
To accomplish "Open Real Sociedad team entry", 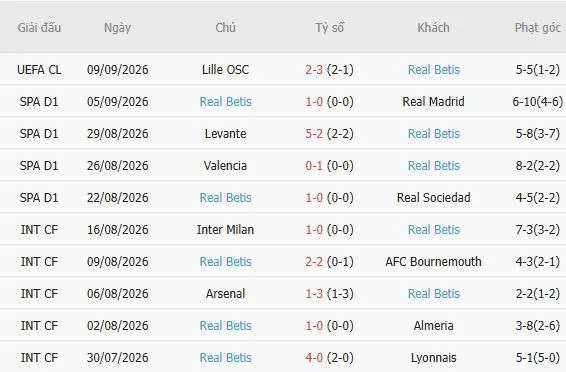I will coord(434,198).
